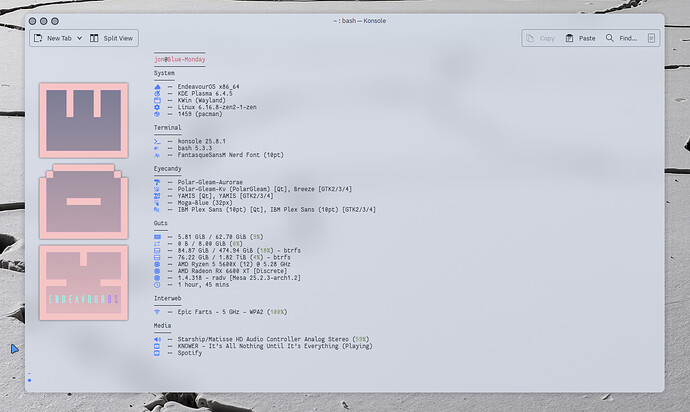Click the memory icon beside 5.81 GiB / 62.70 GiB
The image size is (690, 412).
tap(157, 237)
